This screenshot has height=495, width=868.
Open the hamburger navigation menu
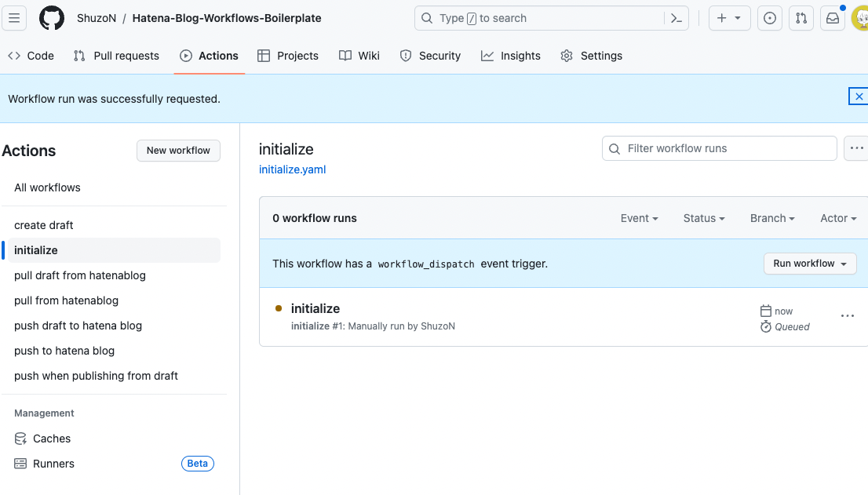[14, 18]
